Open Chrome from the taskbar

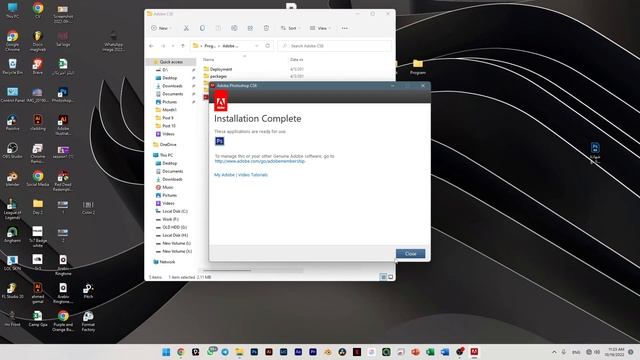181,352
